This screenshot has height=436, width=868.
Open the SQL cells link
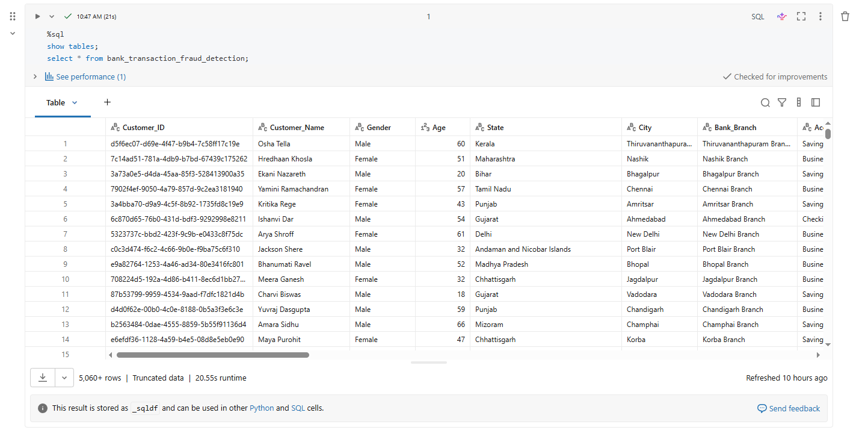pos(298,408)
